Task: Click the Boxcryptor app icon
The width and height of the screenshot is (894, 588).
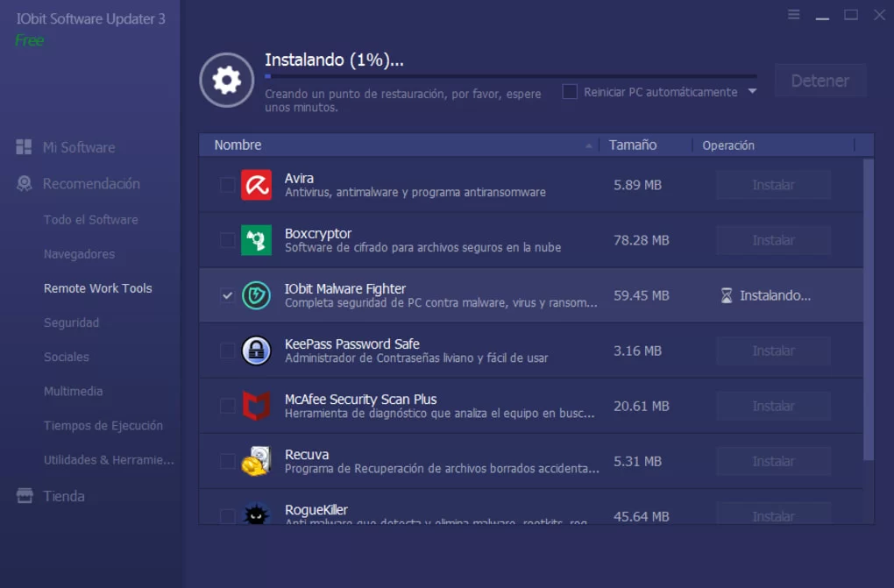Action: 256,240
